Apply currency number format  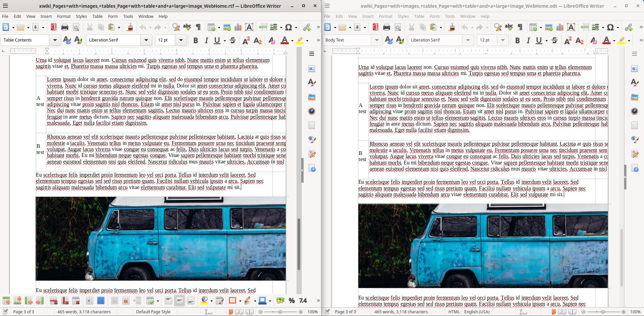[280, 300]
